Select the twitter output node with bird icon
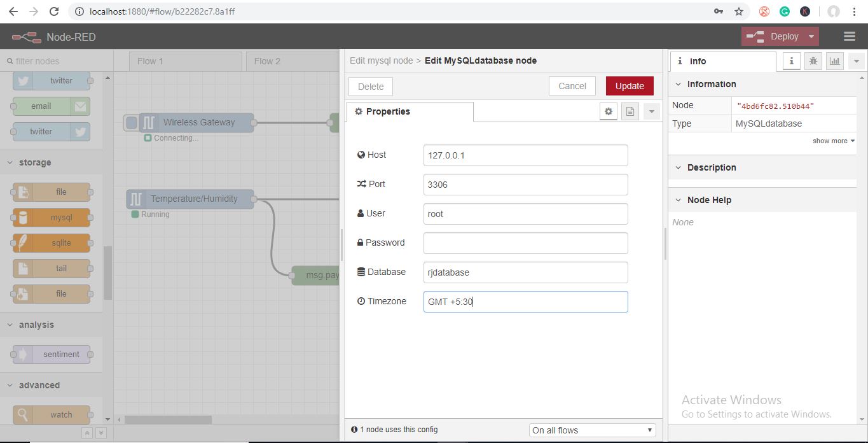 tap(52, 131)
